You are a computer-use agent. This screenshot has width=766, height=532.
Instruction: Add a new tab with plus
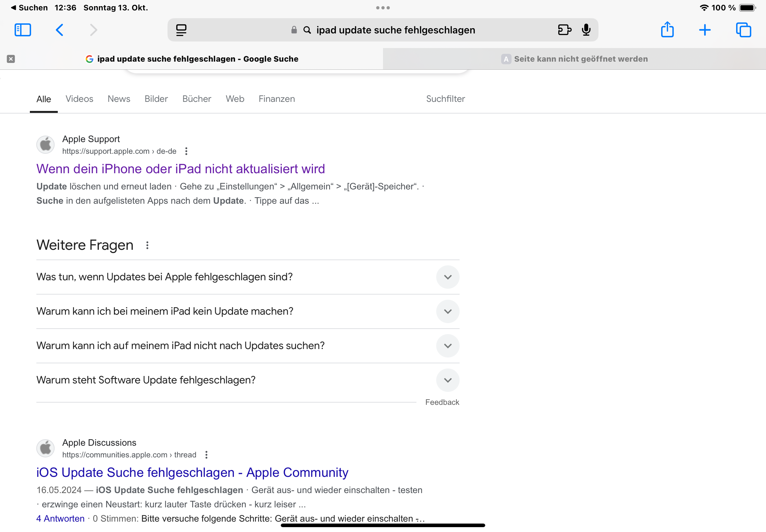coord(705,30)
